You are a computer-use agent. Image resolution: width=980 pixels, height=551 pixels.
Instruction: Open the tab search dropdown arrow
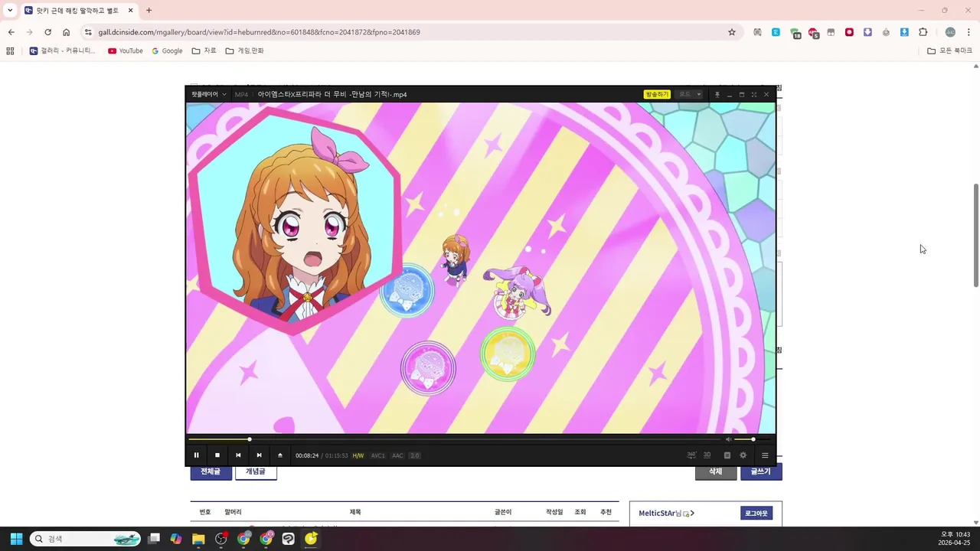pos(10,10)
